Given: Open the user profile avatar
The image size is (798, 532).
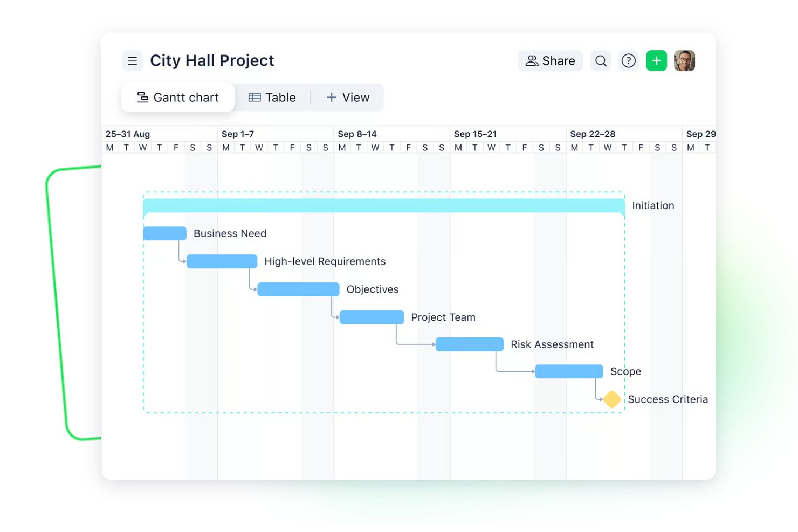Looking at the screenshot, I should tap(684, 61).
